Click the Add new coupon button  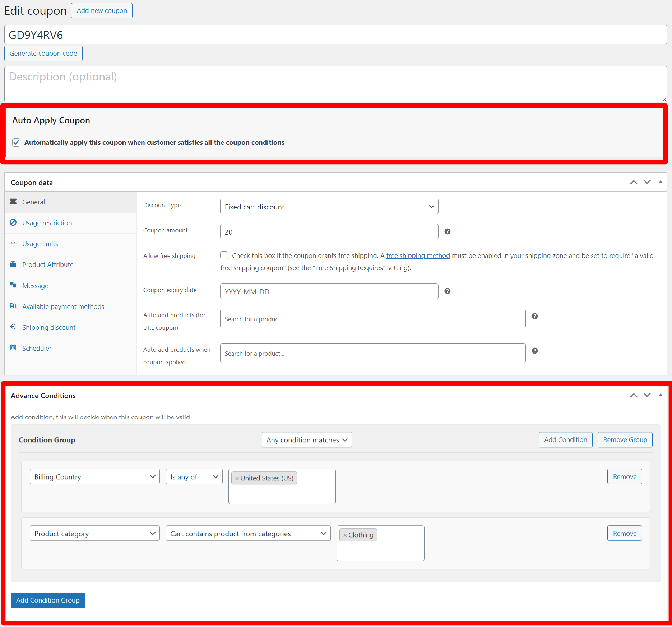[x=102, y=10]
